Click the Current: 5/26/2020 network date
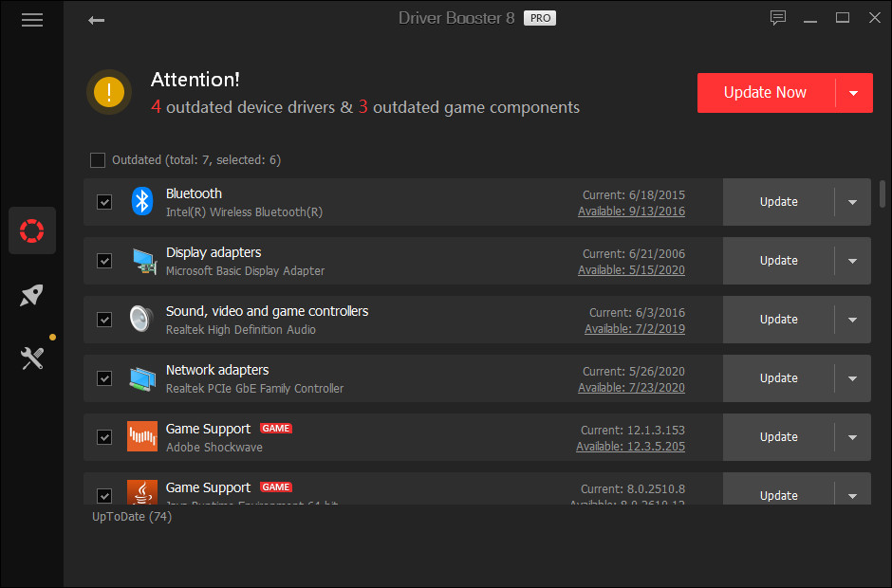This screenshot has height=588, width=892. coord(634,372)
